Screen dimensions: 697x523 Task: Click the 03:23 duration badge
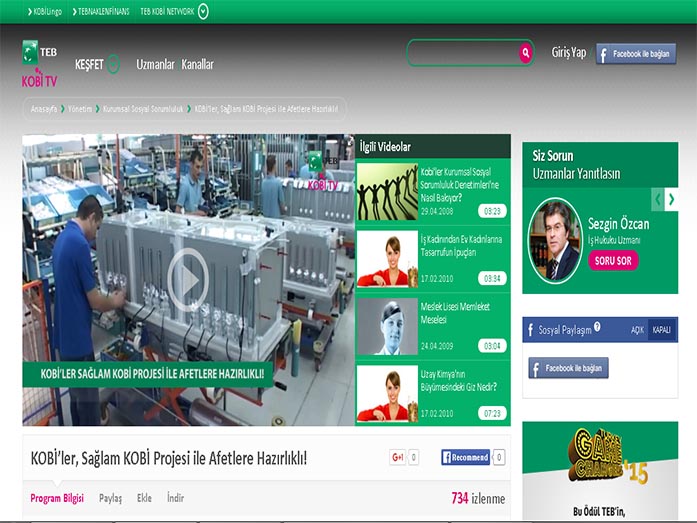click(492, 211)
